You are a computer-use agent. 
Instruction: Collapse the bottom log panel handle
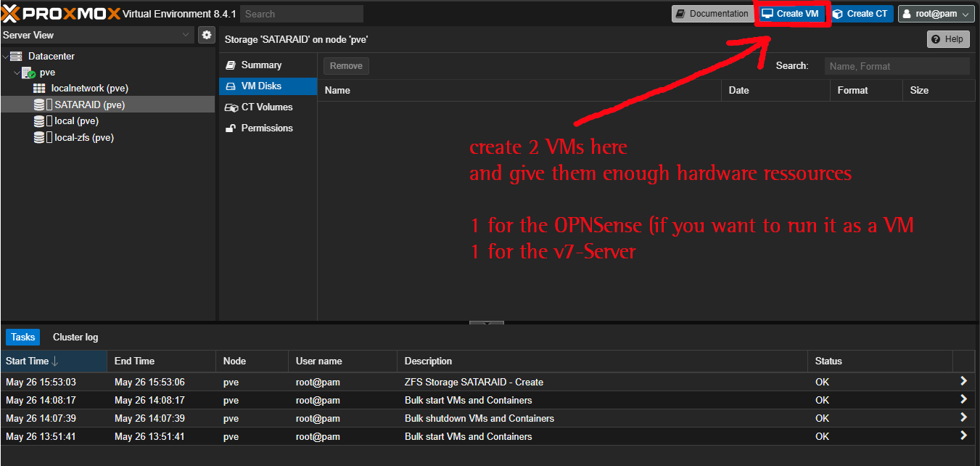pos(487,323)
